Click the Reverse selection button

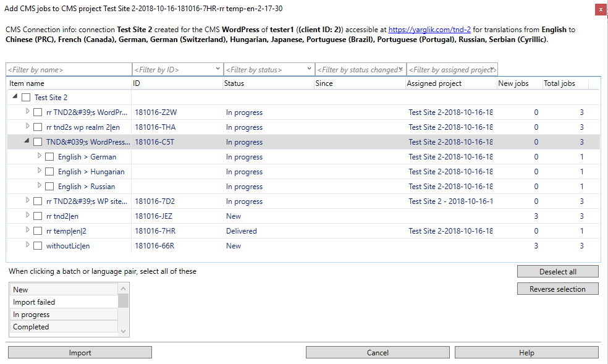tap(557, 288)
